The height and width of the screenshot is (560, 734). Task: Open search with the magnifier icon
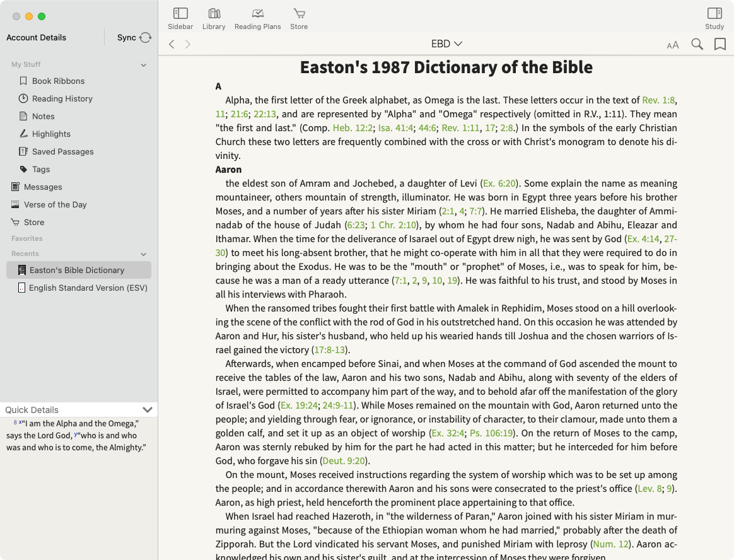(x=697, y=44)
